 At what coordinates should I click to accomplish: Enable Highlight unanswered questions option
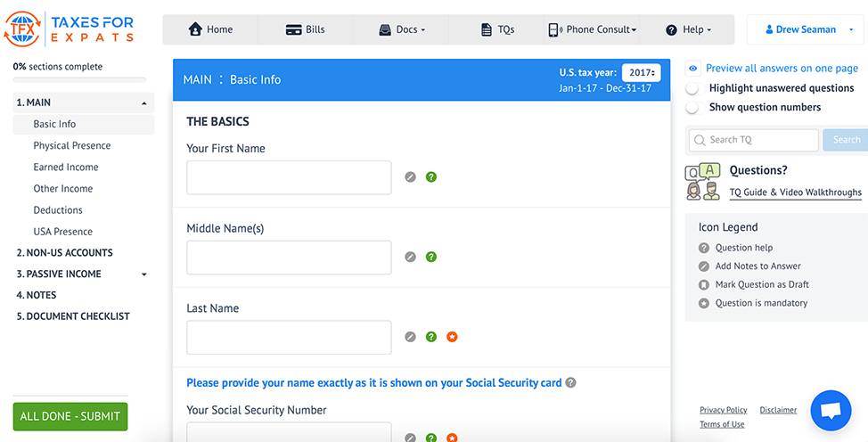692,88
